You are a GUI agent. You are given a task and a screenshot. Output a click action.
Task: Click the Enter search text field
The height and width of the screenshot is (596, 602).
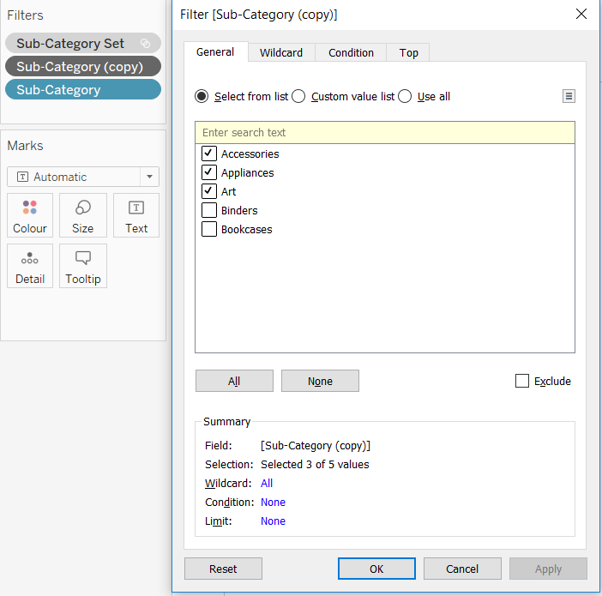point(385,133)
